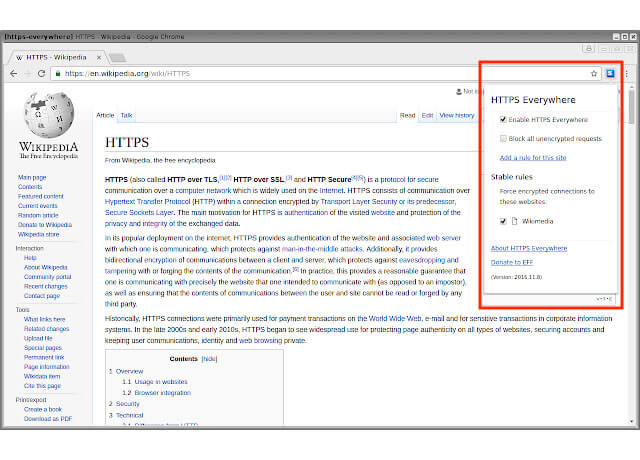Viewport: 640px width, 460px height.
Task: Switch to the Talk tab
Action: pyautogui.click(x=127, y=115)
